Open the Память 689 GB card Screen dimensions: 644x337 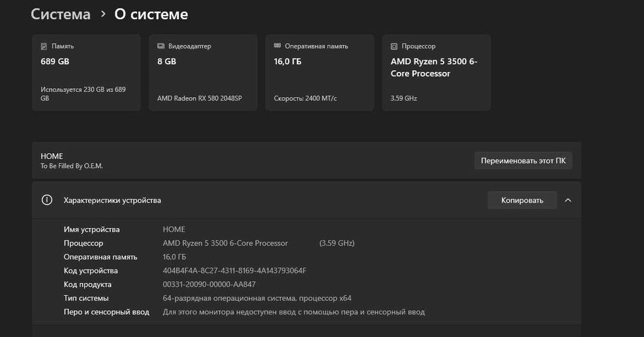pyautogui.click(x=86, y=73)
